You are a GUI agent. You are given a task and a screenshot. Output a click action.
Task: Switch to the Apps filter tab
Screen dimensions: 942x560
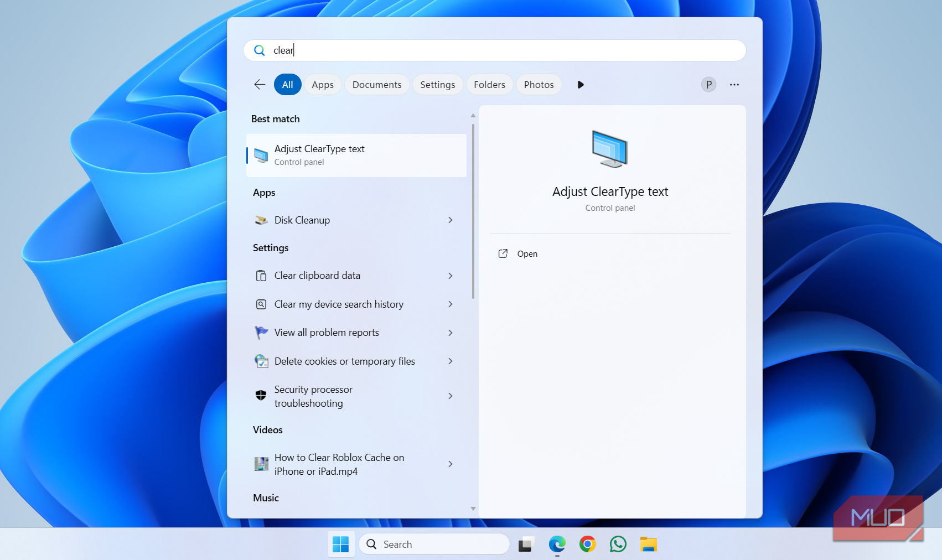click(323, 85)
